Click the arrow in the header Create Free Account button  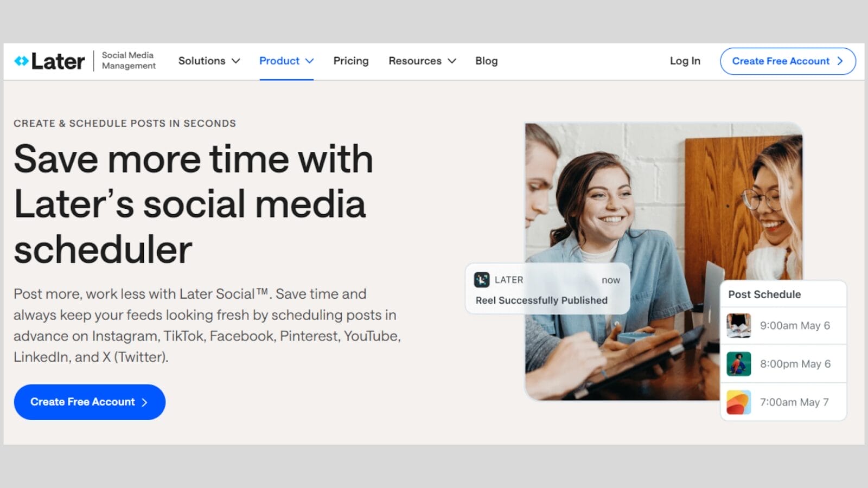840,61
